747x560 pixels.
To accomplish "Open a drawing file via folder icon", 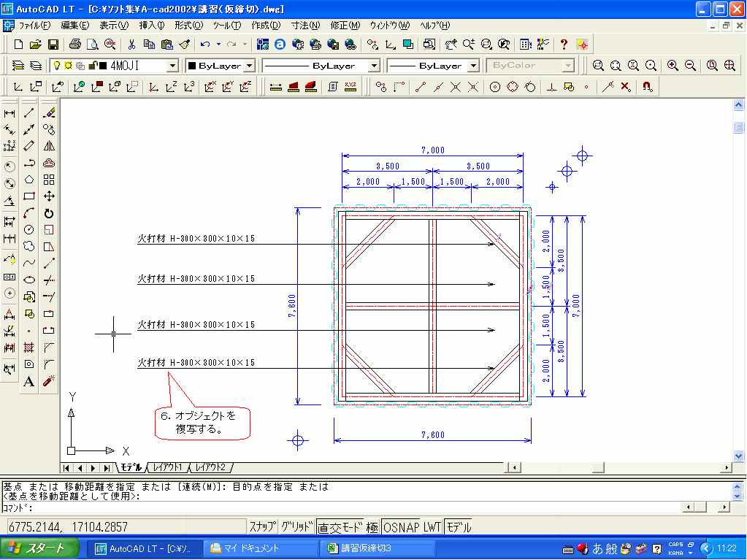I will pyautogui.click(x=35, y=45).
